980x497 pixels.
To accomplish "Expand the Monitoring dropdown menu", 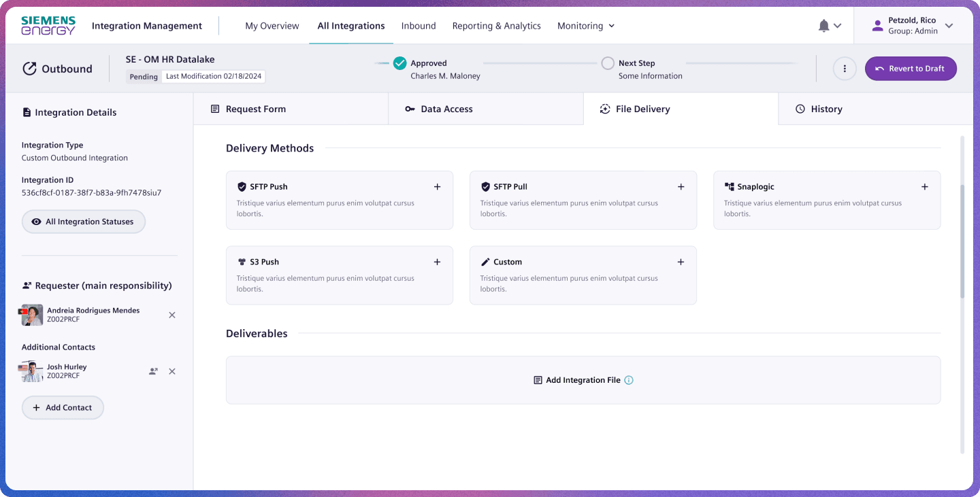I will click(x=586, y=26).
